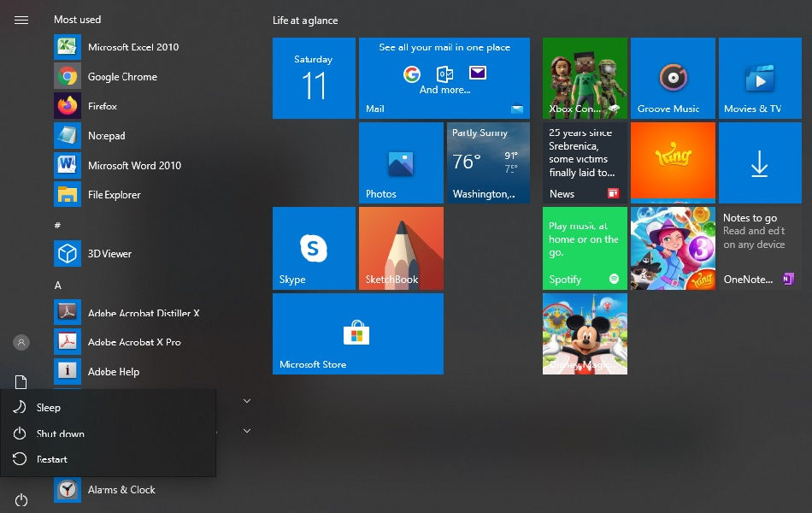Open the SketchBook tile
812x513 pixels.
[x=401, y=248]
